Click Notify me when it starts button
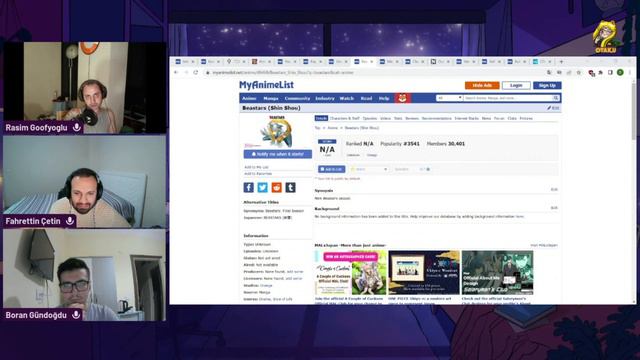Image resolution: width=640 pixels, height=360 pixels. click(x=278, y=154)
